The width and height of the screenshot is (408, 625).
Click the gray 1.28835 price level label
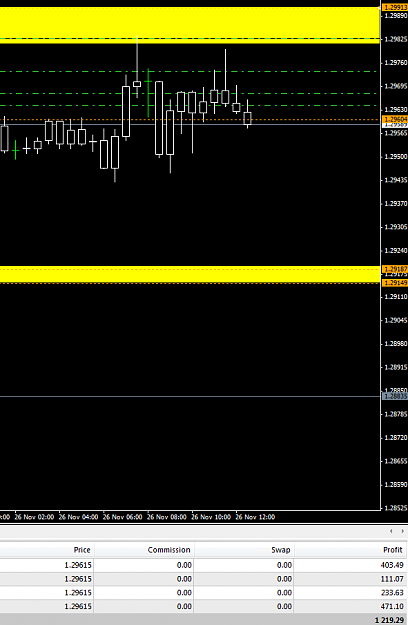(x=395, y=396)
